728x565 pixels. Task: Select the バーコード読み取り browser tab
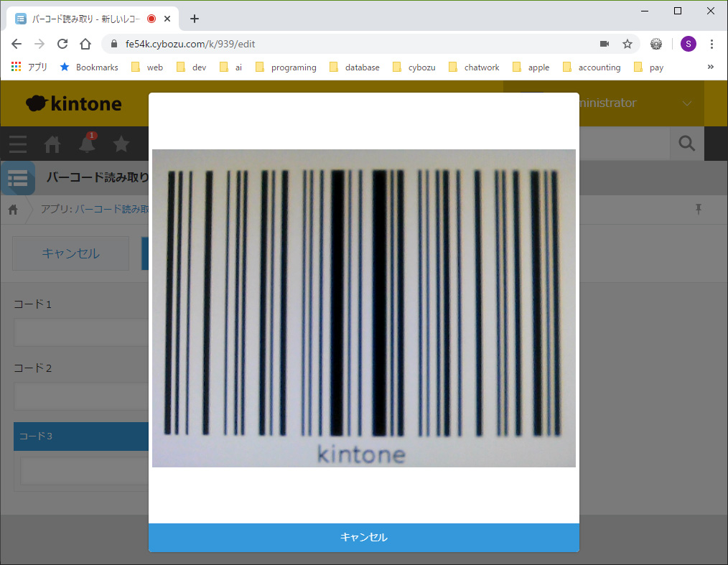pos(93,19)
